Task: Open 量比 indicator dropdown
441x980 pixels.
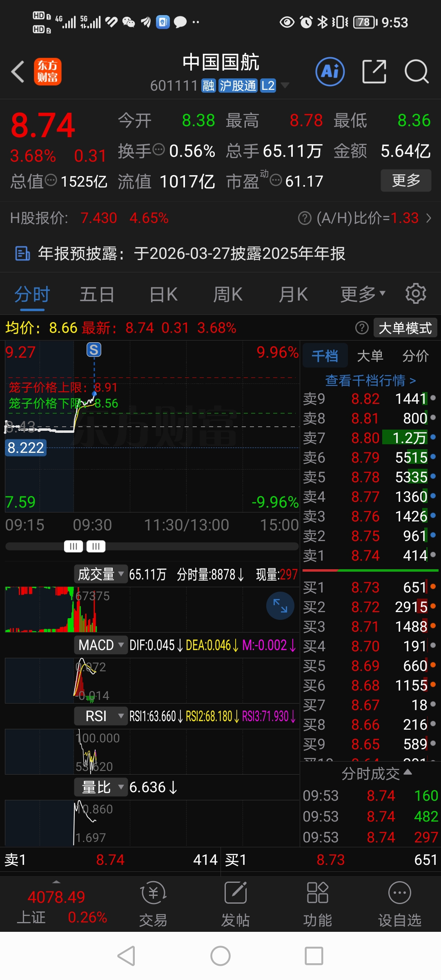Action: [101, 787]
